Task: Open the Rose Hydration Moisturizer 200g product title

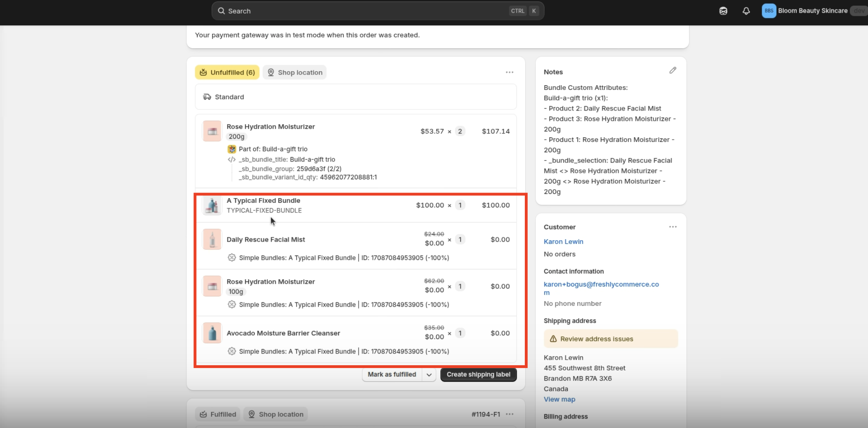Action: [271, 126]
